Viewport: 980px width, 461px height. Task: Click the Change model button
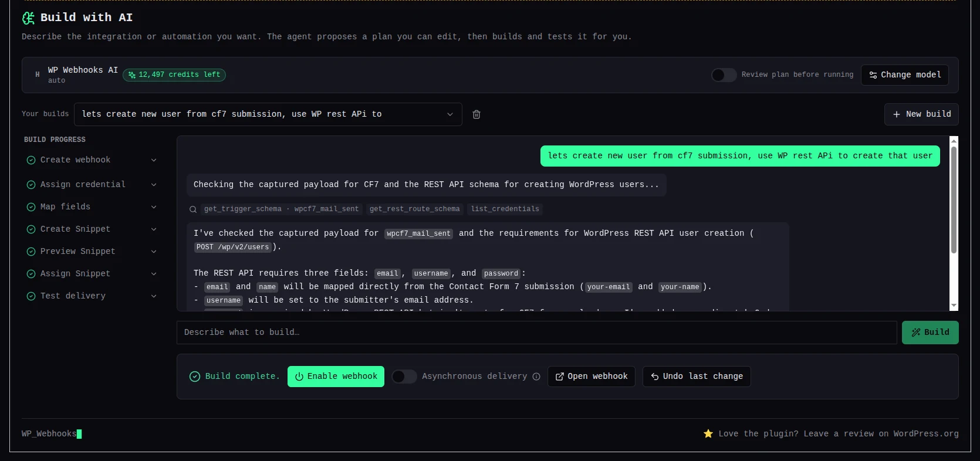[905, 75]
